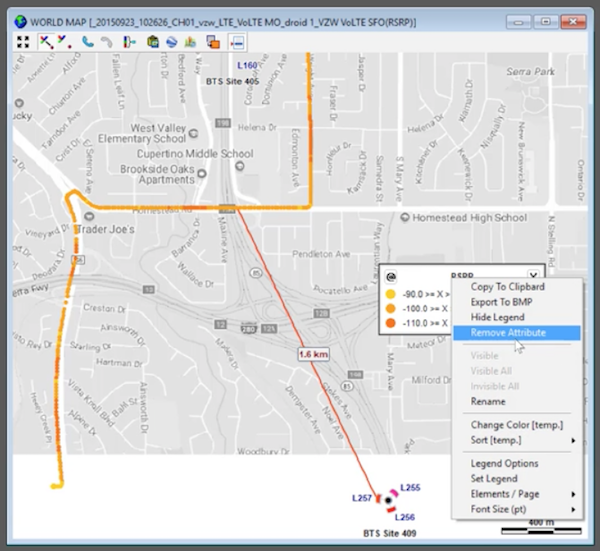Click the BTS Site 405 label
This screenshot has width=600, height=551.
[x=232, y=82]
